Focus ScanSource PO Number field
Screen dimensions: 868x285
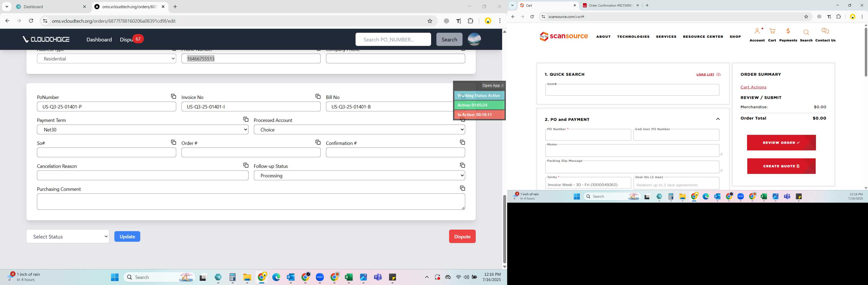click(588, 135)
